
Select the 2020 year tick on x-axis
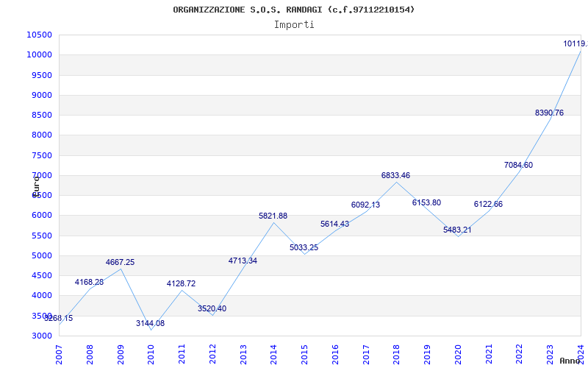(x=458, y=352)
